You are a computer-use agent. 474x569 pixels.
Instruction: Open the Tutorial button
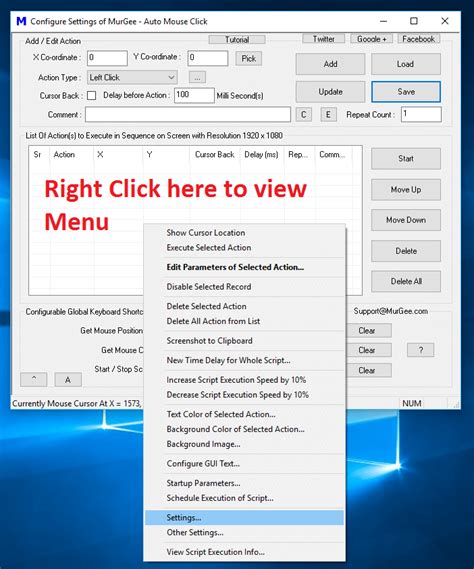click(237, 39)
